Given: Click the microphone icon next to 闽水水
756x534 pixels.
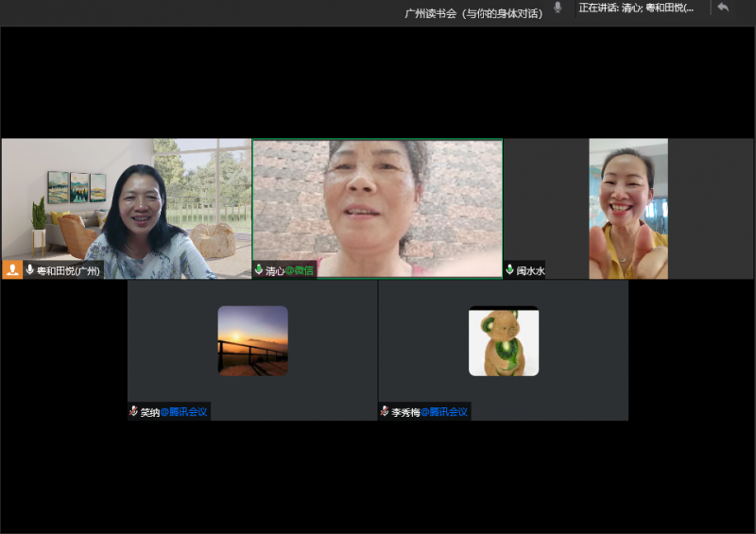Looking at the screenshot, I should tap(510, 270).
